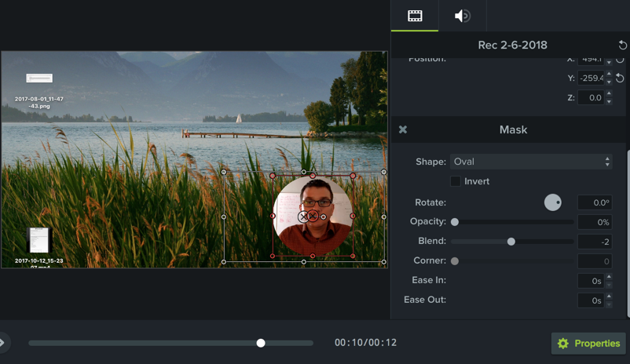Increase Ease In with up arrow

(609, 277)
